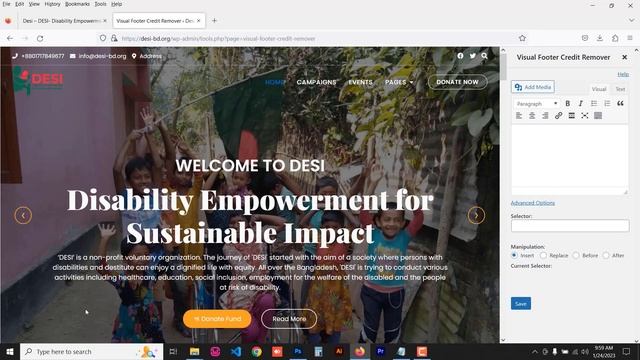
Task: Click the Donate Fund button
Action: point(217,319)
